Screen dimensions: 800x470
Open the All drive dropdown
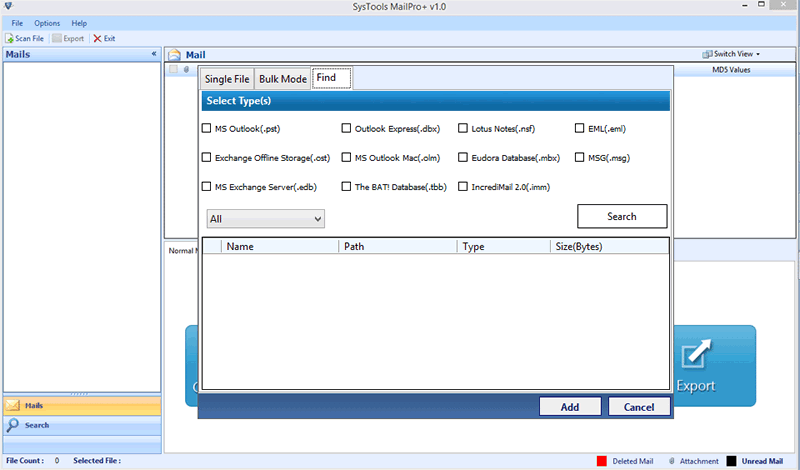265,219
